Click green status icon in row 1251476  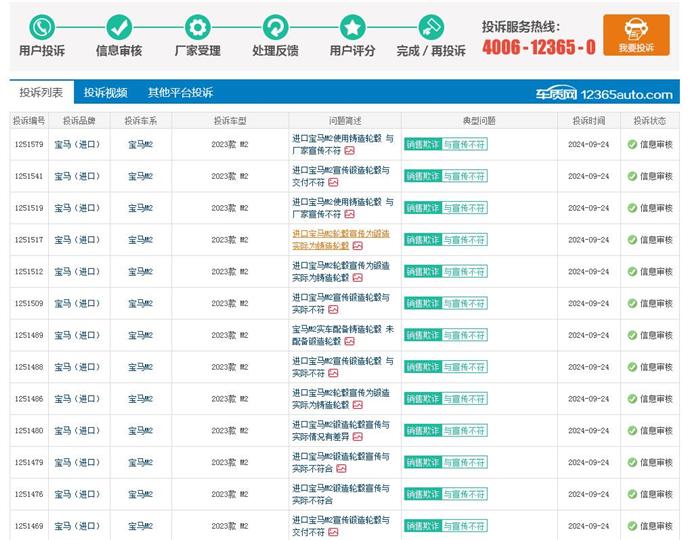[x=632, y=494]
